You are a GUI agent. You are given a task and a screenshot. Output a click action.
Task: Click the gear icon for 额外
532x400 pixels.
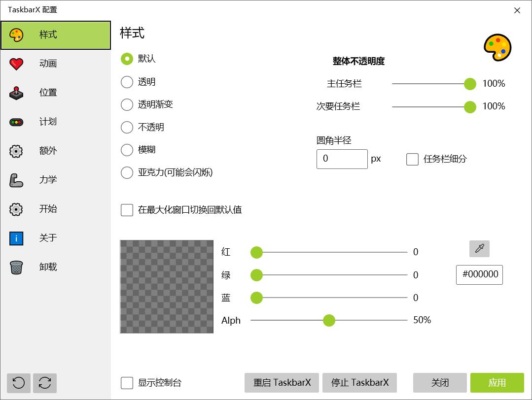(16, 151)
